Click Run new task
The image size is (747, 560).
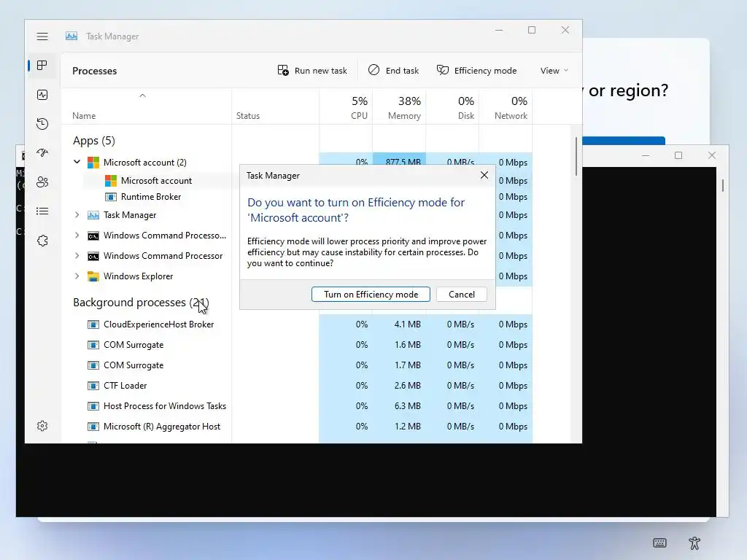pos(312,71)
